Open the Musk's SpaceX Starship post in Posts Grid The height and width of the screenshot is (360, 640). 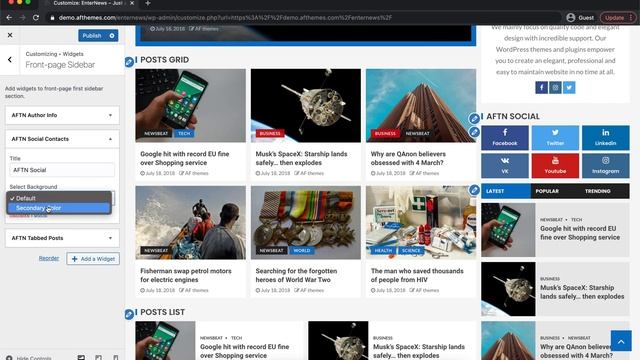coord(301,158)
